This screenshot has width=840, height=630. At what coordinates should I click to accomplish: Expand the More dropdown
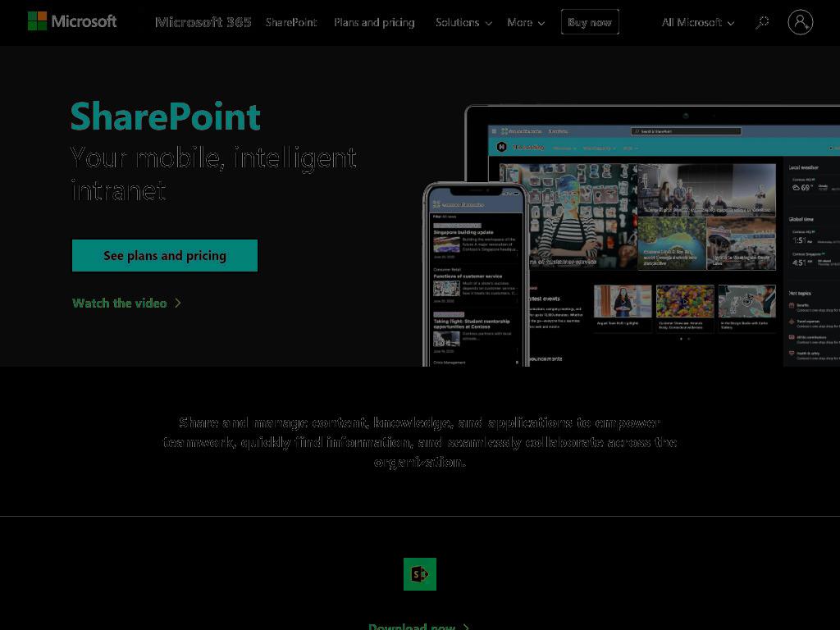click(x=526, y=22)
